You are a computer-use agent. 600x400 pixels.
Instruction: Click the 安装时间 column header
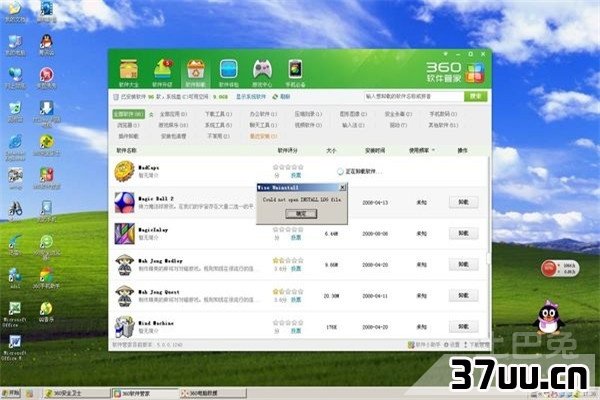(x=375, y=151)
